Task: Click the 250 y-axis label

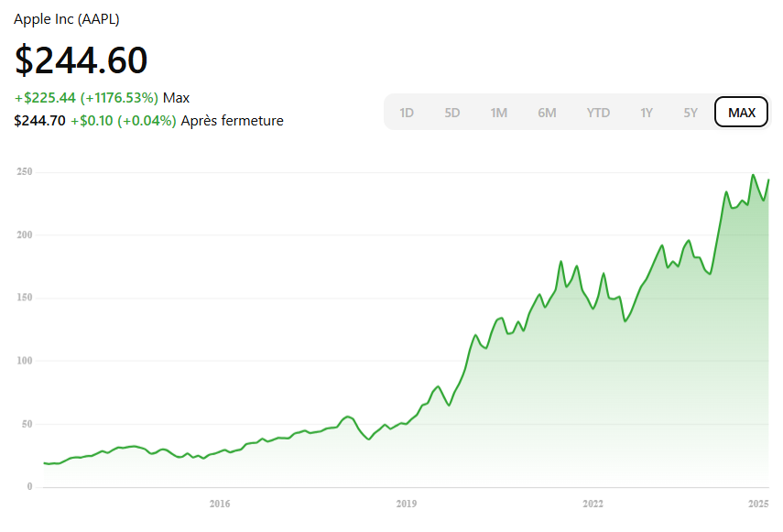Action: [24, 172]
